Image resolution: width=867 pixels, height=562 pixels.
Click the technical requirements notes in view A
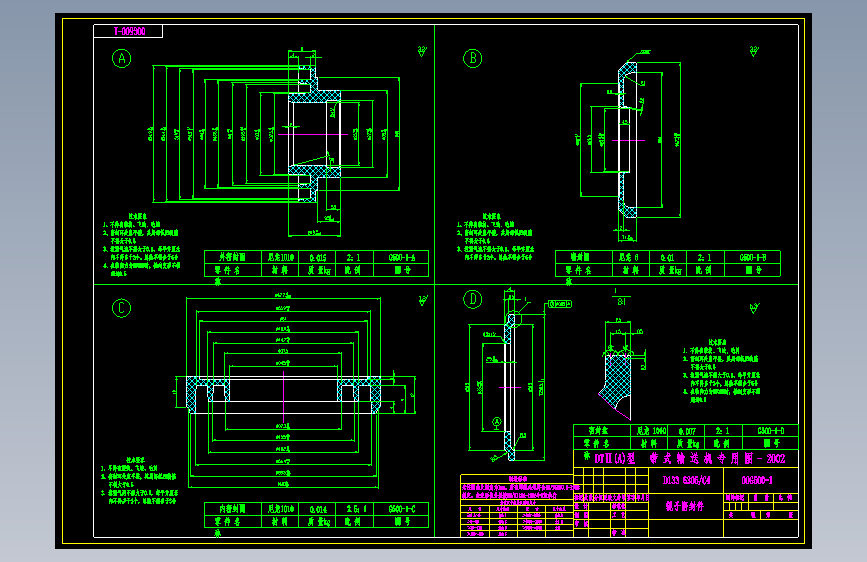pos(141,244)
